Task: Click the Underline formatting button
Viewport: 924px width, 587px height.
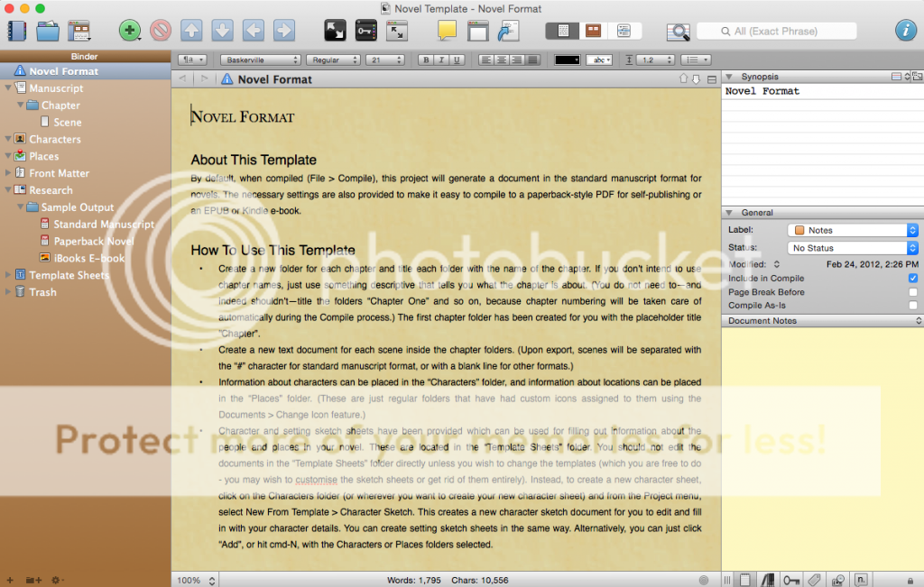Action: 457,60
